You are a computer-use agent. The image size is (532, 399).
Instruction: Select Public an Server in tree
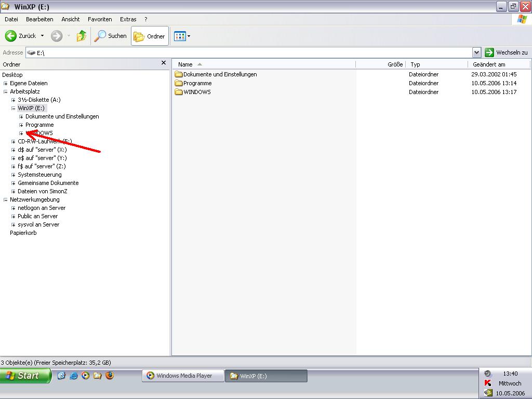[x=37, y=216]
